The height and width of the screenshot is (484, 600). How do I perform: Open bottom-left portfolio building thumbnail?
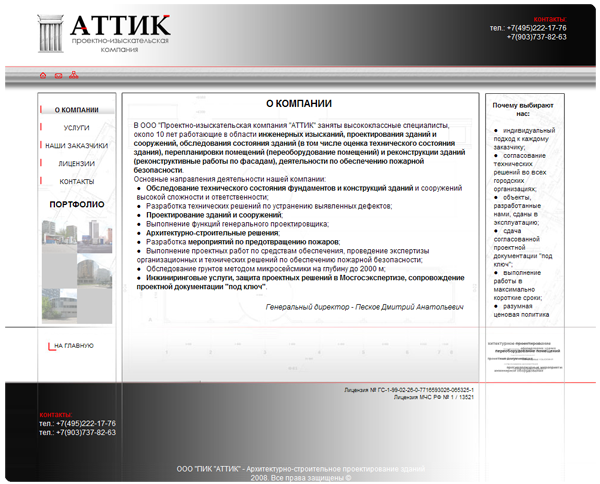(59, 306)
